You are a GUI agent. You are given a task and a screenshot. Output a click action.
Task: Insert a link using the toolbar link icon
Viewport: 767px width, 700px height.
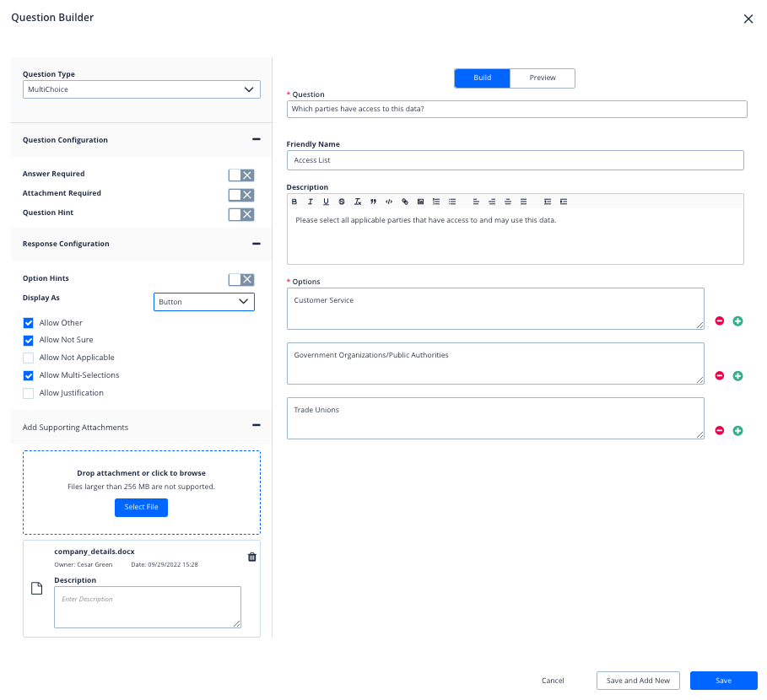point(405,202)
